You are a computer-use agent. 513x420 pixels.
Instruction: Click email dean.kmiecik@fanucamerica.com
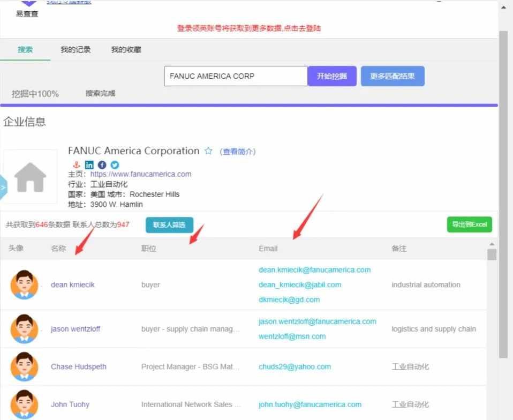314,270
